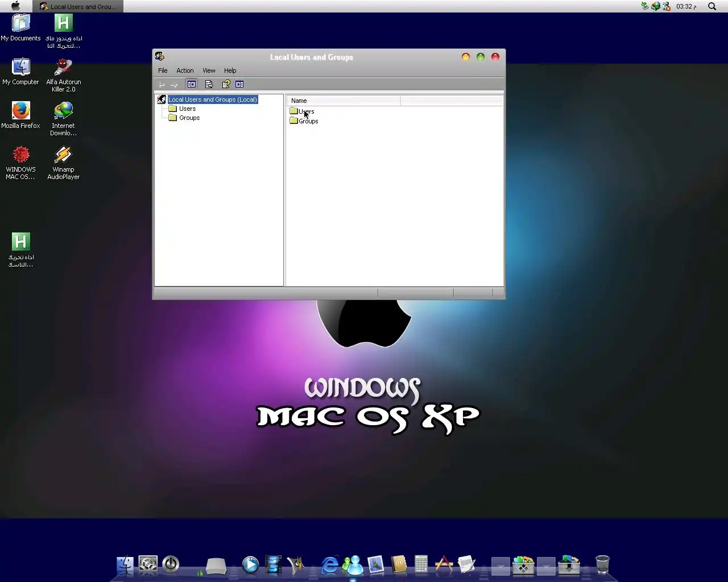The image size is (728, 582).
Task: Select the Mozilla Firefox desktop icon
Action: (20, 115)
